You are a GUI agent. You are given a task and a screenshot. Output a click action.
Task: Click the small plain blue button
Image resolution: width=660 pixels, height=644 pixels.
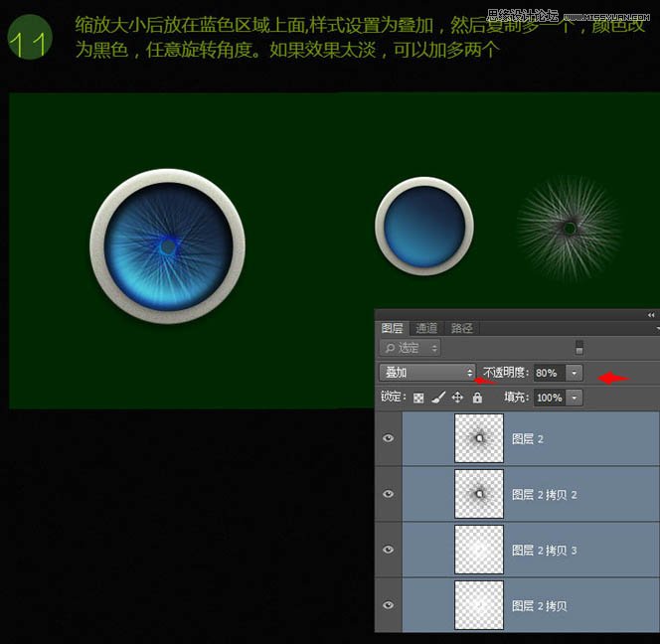pyautogui.click(x=424, y=226)
